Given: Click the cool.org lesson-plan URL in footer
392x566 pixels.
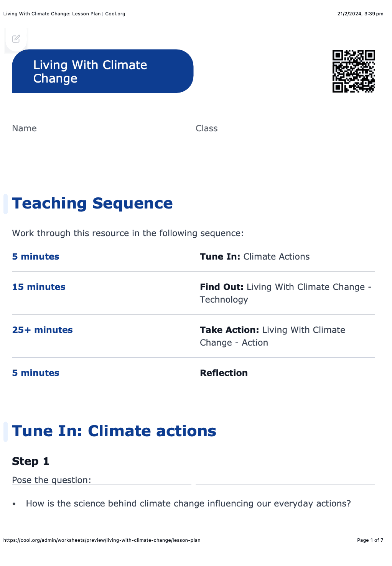Looking at the screenshot, I should tap(102, 540).
